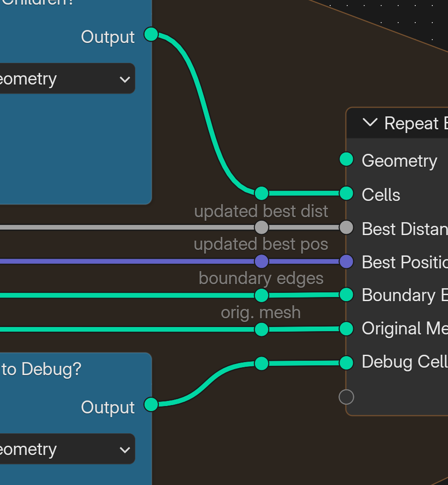Click the 'orig. mesh' reroute label
The height and width of the screenshot is (485, 448).
[x=261, y=312]
